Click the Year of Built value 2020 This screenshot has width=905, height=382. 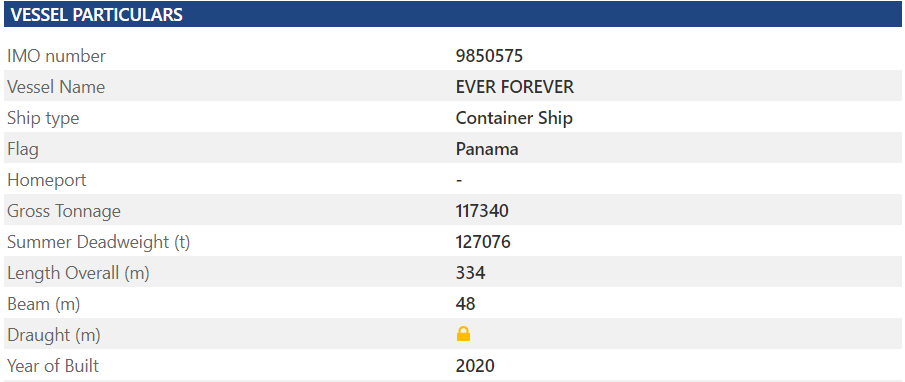[475, 366]
